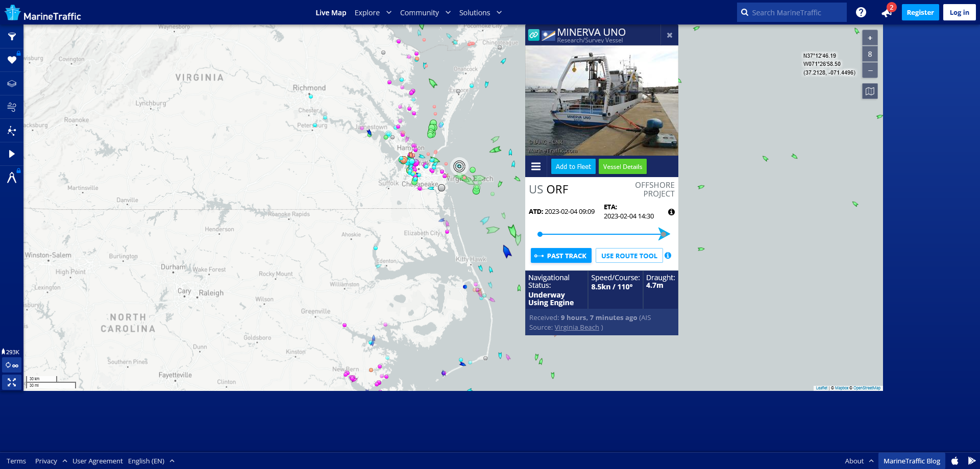The height and width of the screenshot is (469, 980).
Task: Open the Apple App Store icon
Action: (x=954, y=461)
